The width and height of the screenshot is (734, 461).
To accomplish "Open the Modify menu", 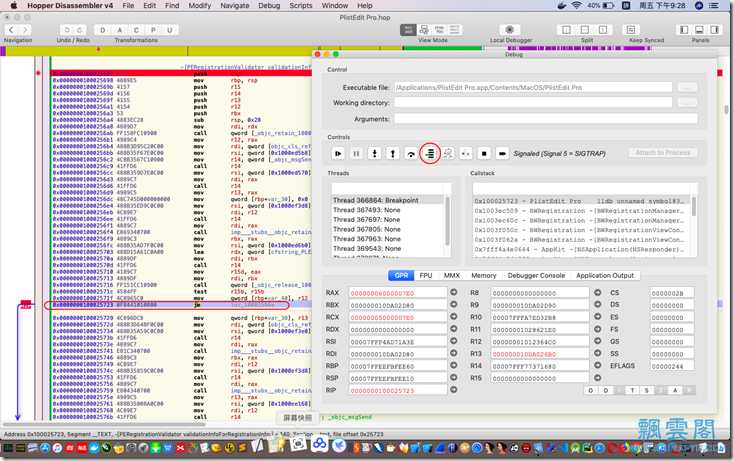I will (199, 6).
